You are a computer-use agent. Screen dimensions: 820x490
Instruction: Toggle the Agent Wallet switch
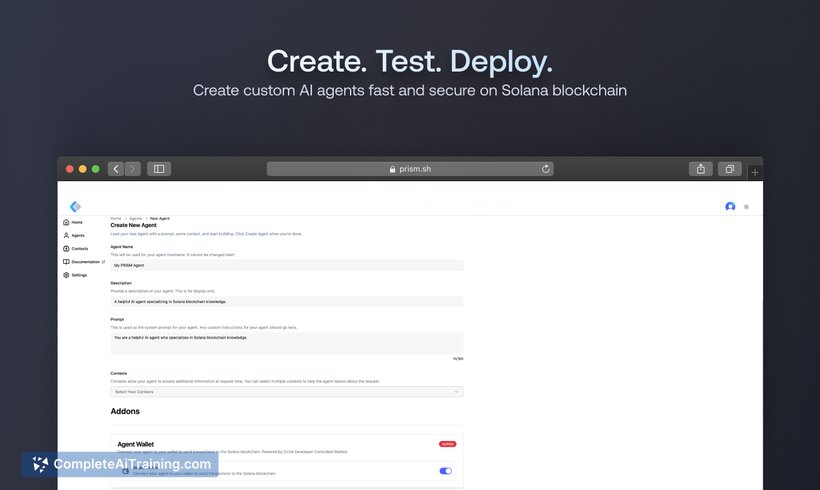(x=446, y=471)
